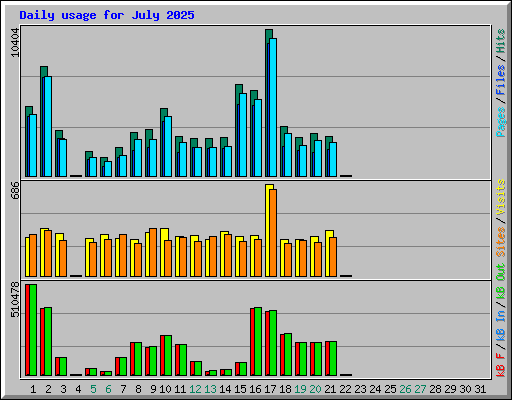The image size is (512, 400).
Task: Click day 1 on the x-axis
Action: click(x=33, y=389)
